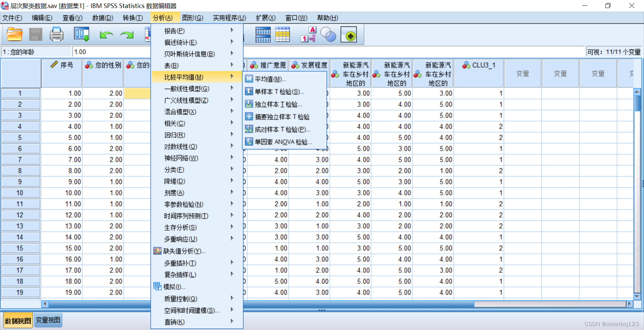Viewport: 644px width, 330px height.
Task: Open the 聚类-related 时间序列预测(T) menu item
Action: 197,216
